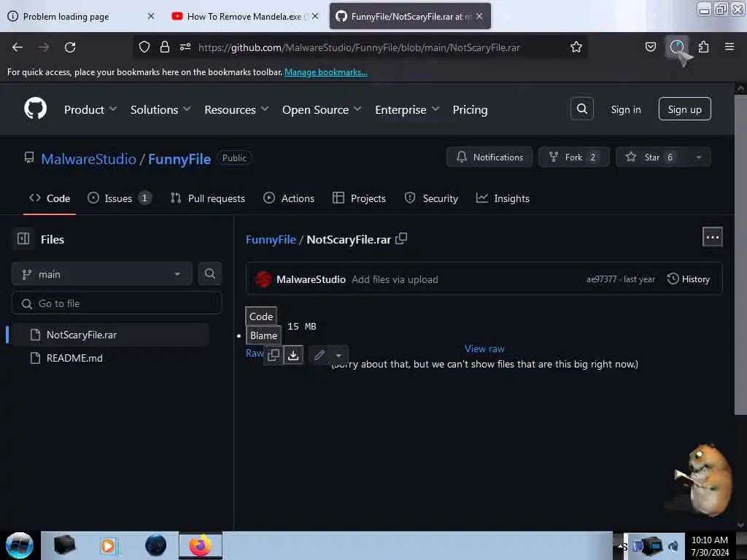Viewport: 747px width, 560px height.
Task: Click Sign in
Action: [x=625, y=109]
